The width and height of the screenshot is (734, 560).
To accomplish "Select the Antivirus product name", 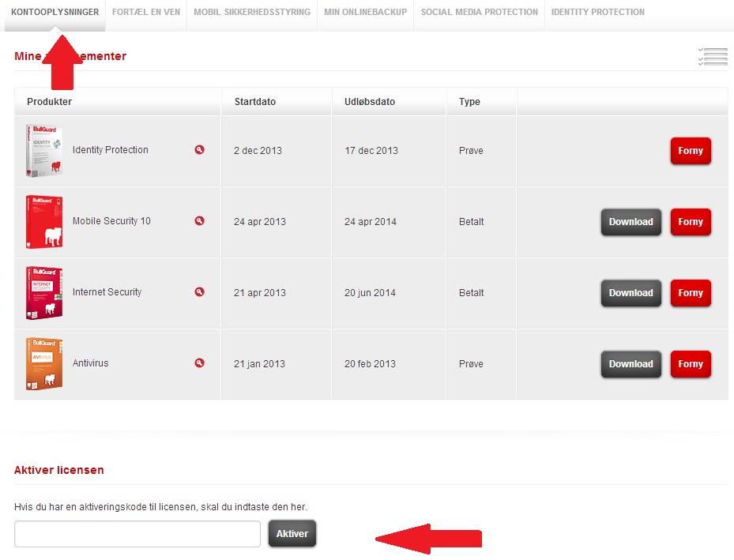I will [x=90, y=363].
